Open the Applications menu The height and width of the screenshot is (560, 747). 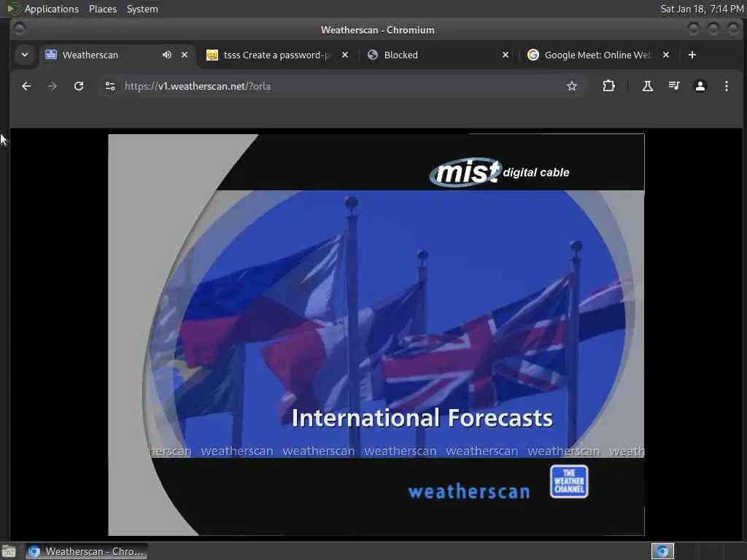click(x=52, y=9)
